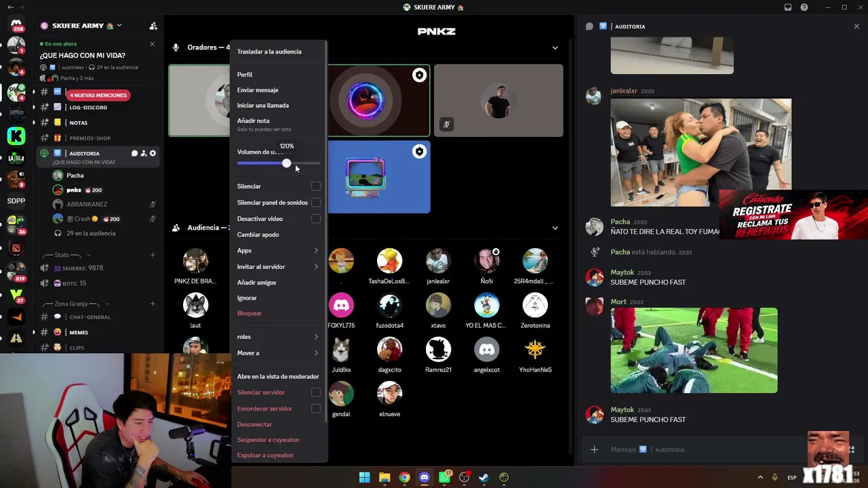Open the La Isla server icon
Viewport: 868px width, 488px height.
16,157
